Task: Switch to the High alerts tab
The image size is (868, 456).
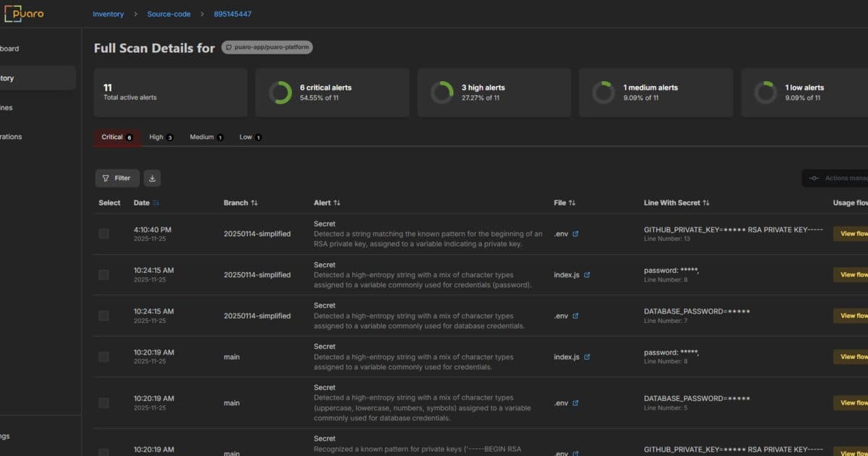Action: click(x=161, y=137)
